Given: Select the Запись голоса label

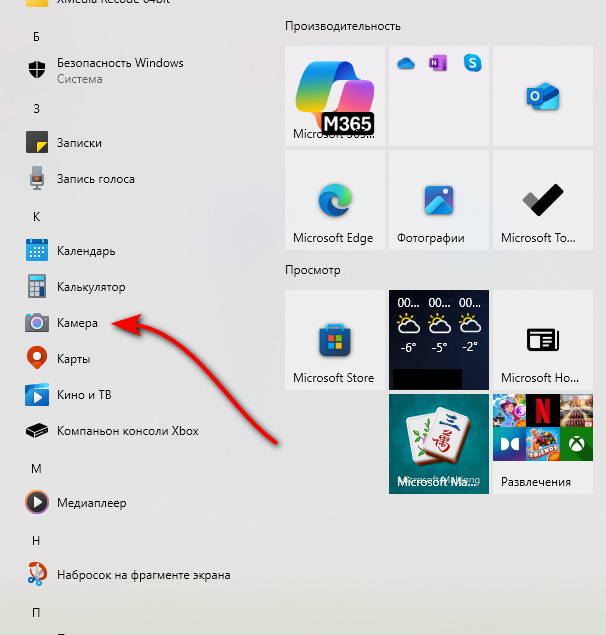Looking at the screenshot, I should (x=96, y=179).
